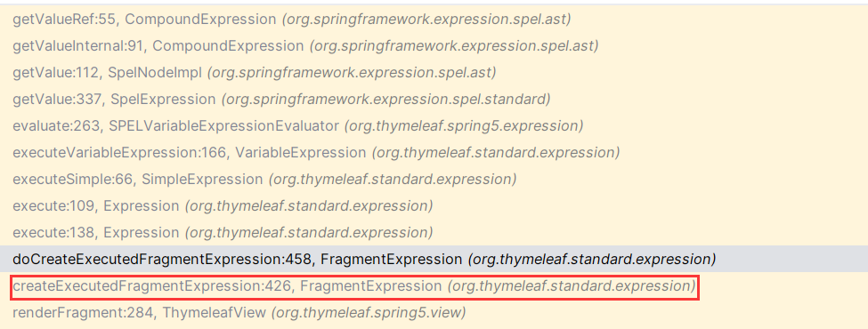Select the renderFragment:284 ThymeleafView frame

pyautogui.click(x=434, y=312)
